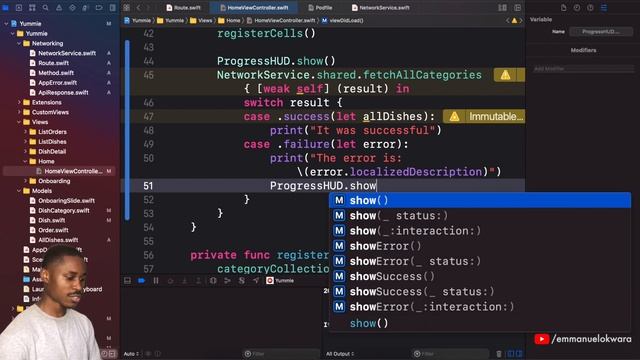Open the Issue navigator warning icon
This screenshot has width=640, height=360.
59,8
